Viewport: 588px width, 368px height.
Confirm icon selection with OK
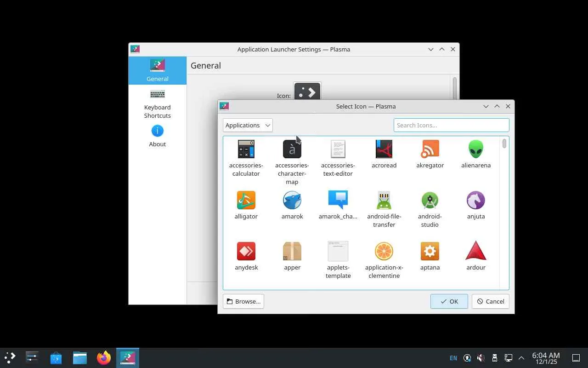click(x=449, y=301)
